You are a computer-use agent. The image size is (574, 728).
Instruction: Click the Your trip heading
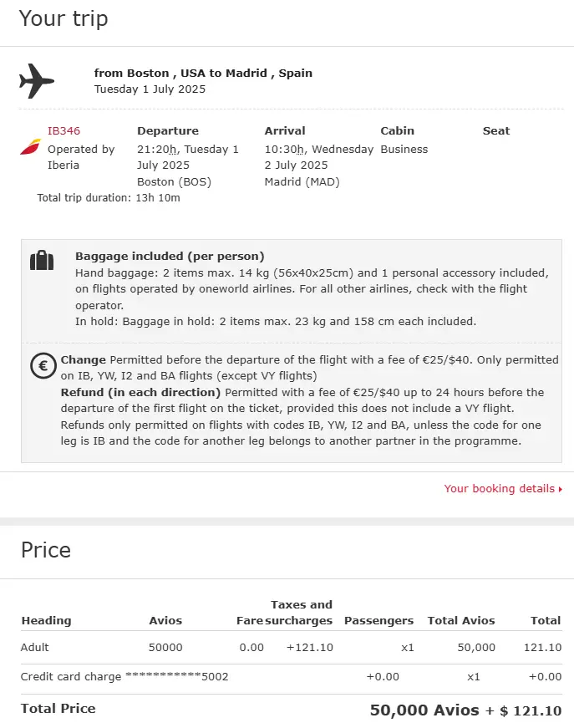pyautogui.click(x=63, y=18)
